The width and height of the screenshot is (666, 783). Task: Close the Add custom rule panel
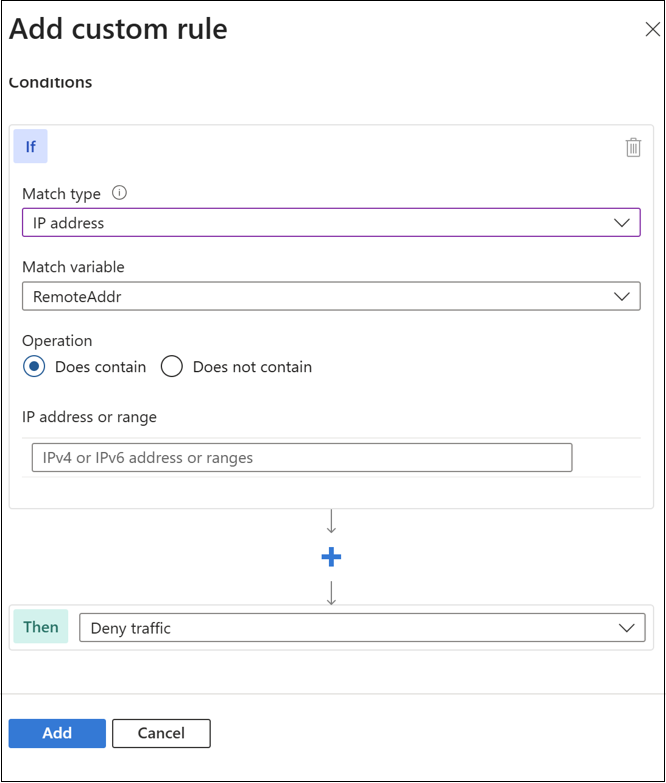pyautogui.click(x=652, y=30)
